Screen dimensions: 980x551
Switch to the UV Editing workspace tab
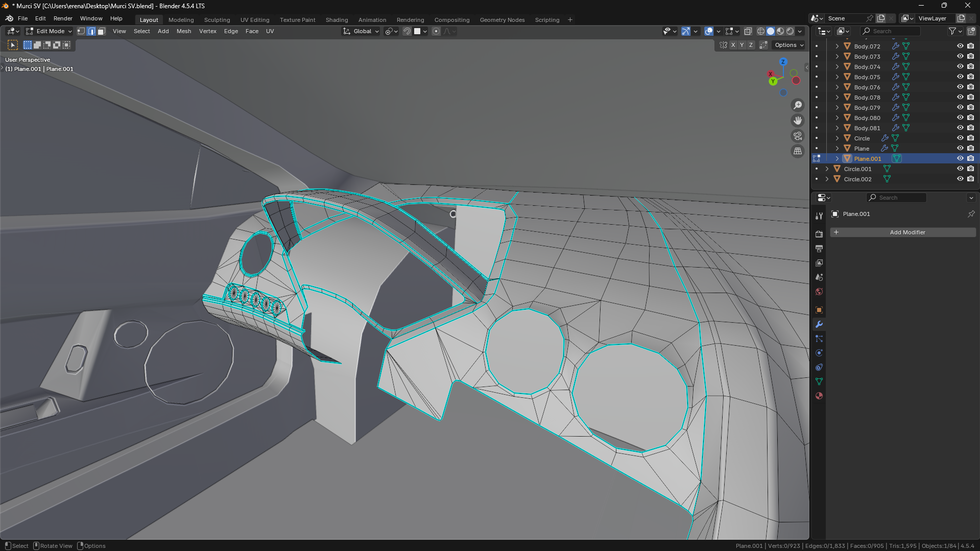click(254, 20)
